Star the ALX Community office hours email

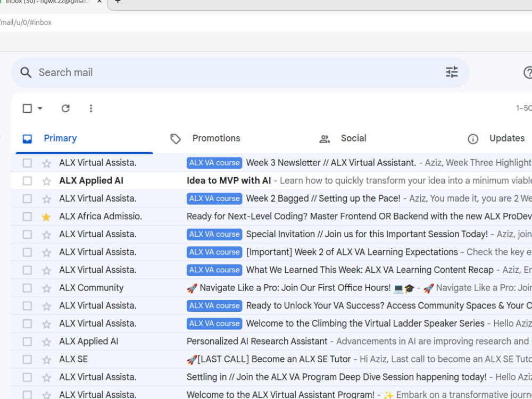click(x=46, y=288)
